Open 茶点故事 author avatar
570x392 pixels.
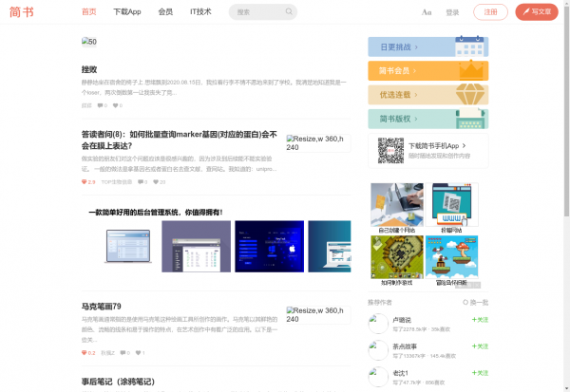(376, 350)
